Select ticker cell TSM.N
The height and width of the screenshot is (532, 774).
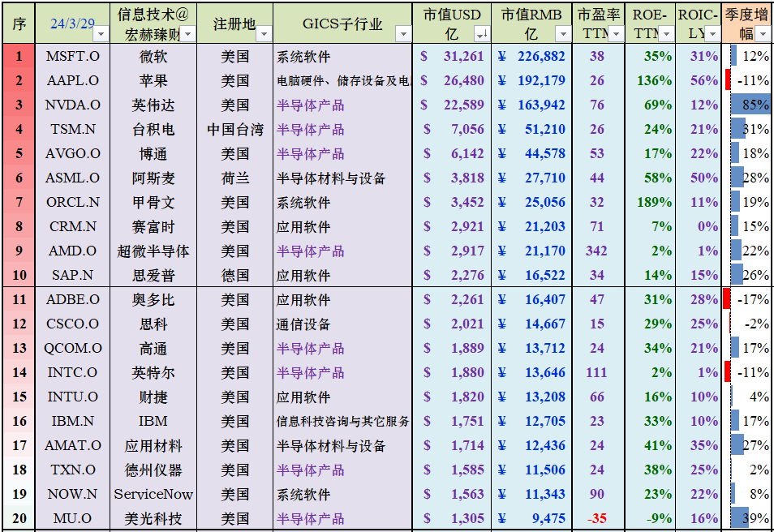(72, 129)
